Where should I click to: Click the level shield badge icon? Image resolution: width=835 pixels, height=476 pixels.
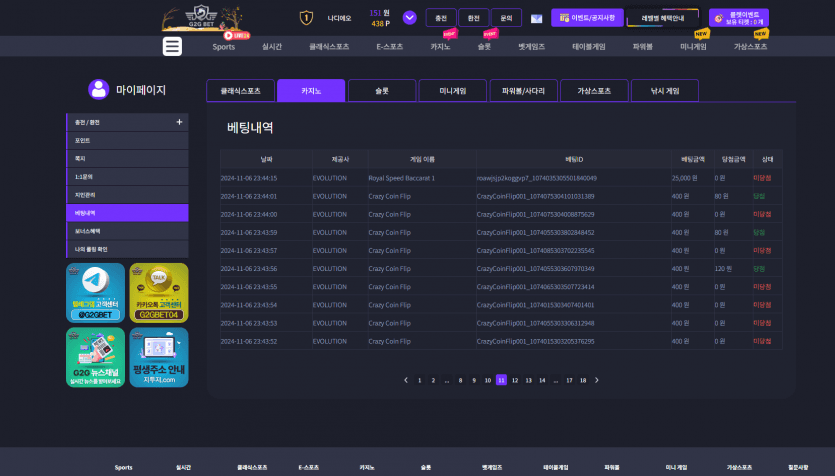(307, 17)
